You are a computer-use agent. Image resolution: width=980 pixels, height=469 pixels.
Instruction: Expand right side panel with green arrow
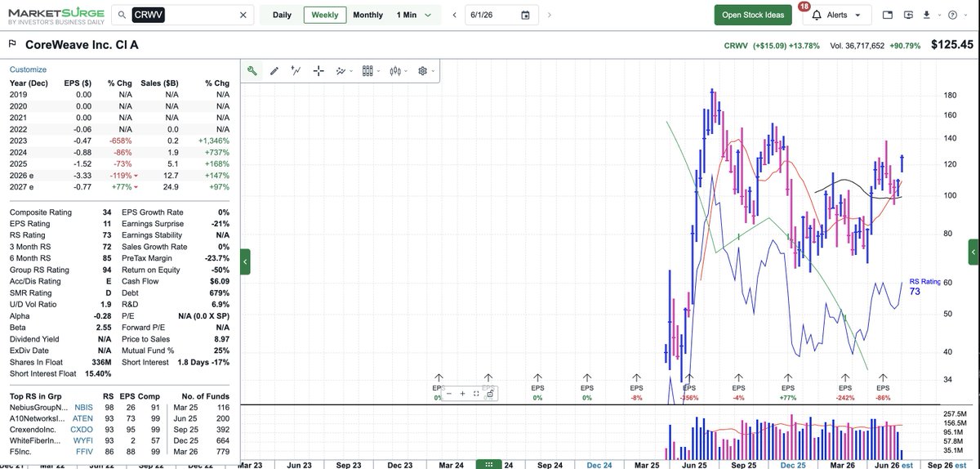[x=973, y=252]
